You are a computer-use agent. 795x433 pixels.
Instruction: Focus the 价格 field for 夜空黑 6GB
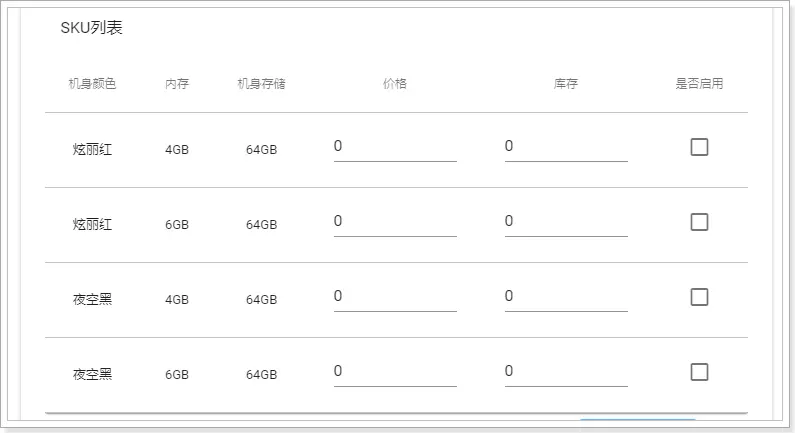pos(395,372)
